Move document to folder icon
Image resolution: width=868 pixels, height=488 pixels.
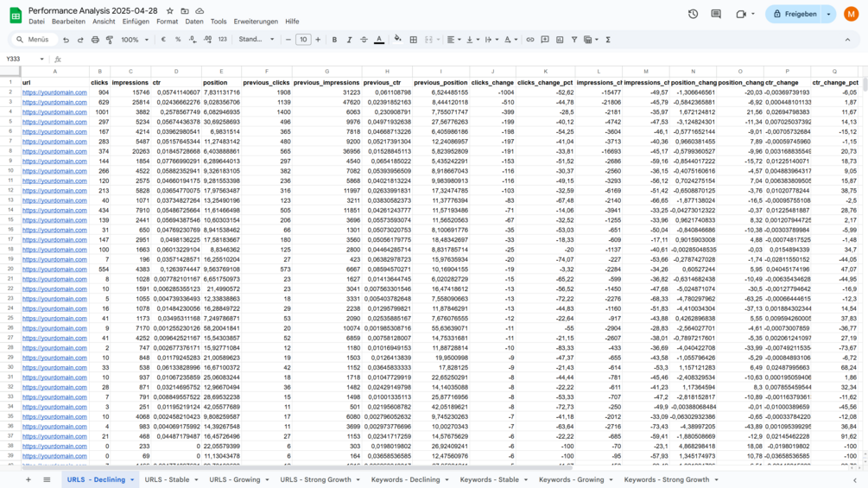[x=185, y=11]
